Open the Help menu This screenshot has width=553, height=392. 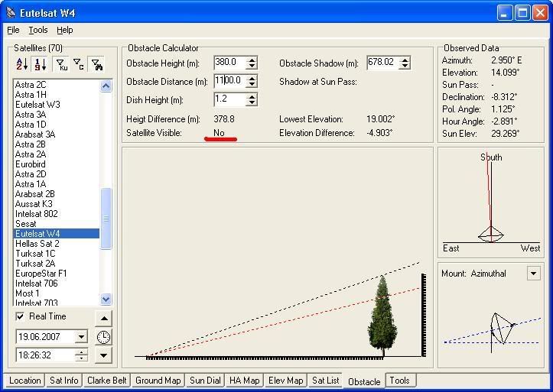pyautogui.click(x=65, y=30)
